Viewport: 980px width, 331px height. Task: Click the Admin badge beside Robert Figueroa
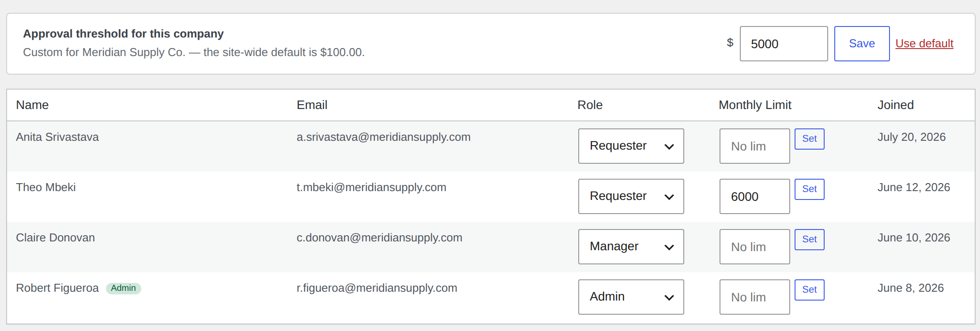coord(123,288)
